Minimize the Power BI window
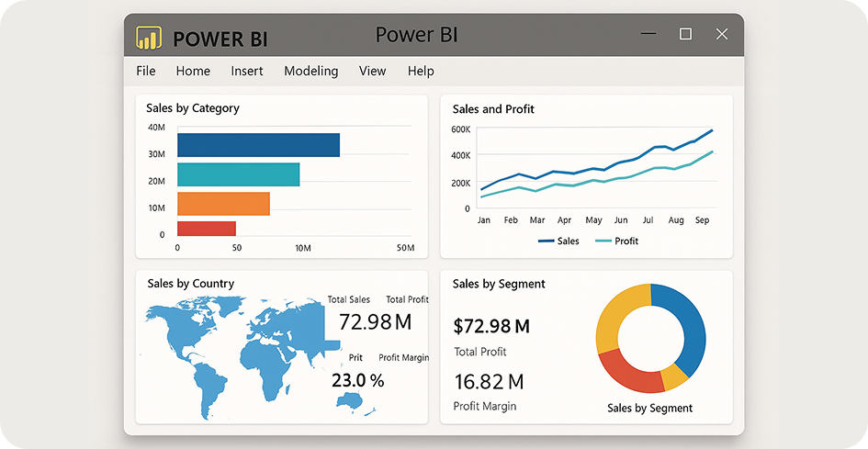The height and width of the screenshot is (449, 868). point(648,34)
